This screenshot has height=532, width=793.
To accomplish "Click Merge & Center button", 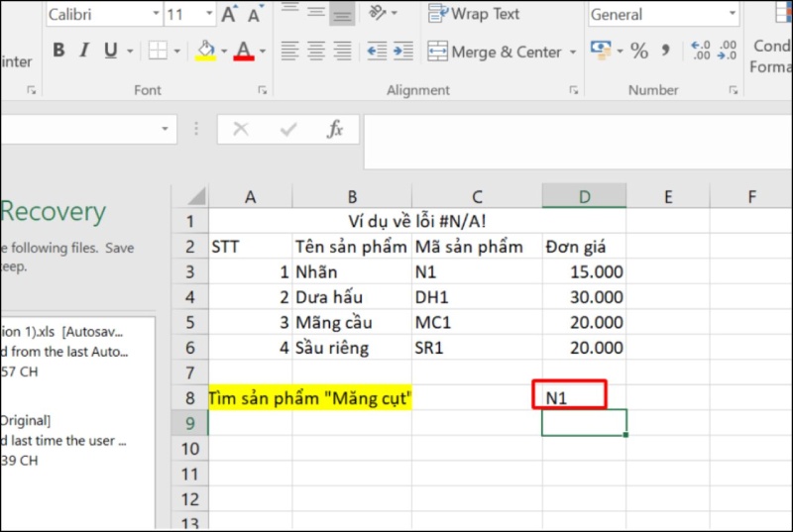I will coord(494,52).
